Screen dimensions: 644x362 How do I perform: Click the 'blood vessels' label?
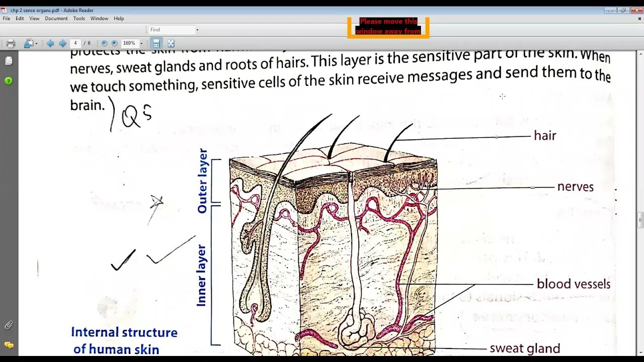pyautogui.click(x=574, y=284)
